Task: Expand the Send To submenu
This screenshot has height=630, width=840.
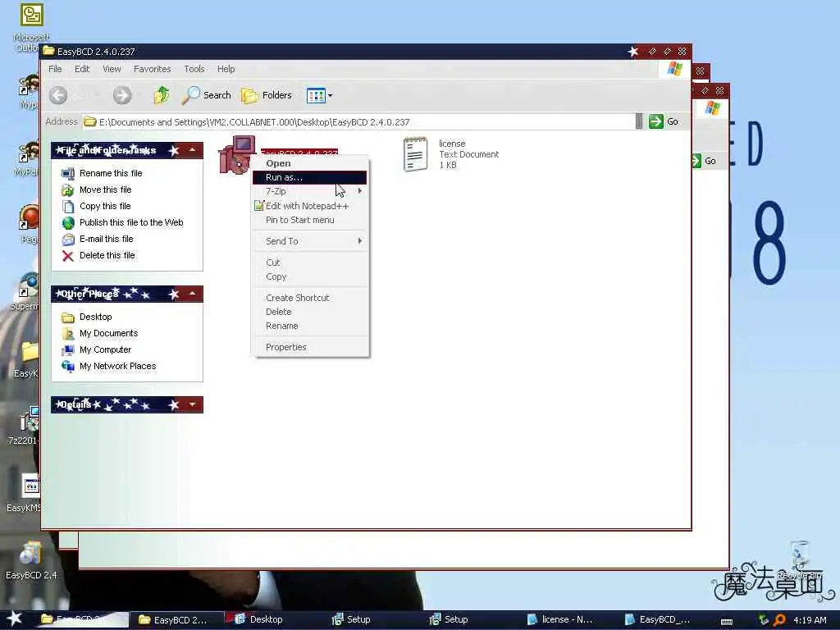Action: (310, 241)
